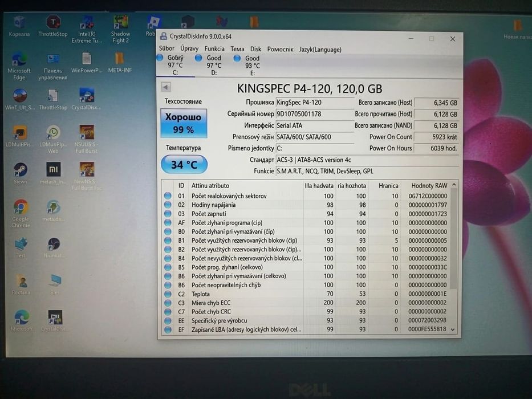The image size is (532, 399).
Task: Open the meta.da... file icon
Action: [x=53, y=211]
